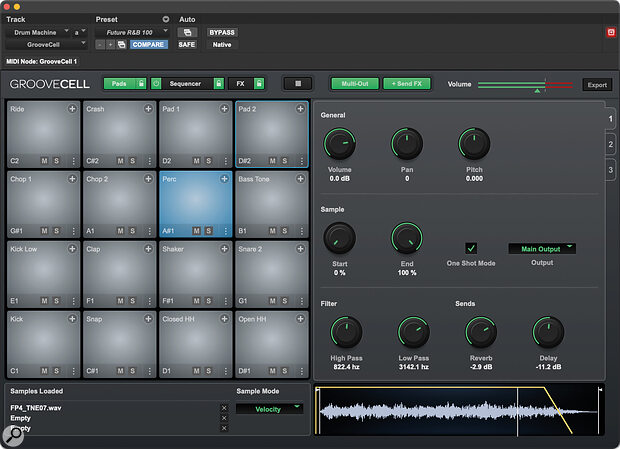Click the X beside the first Empty slot

click(224, 418)
